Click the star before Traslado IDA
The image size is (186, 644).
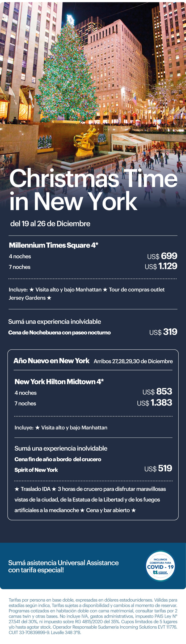pos(17,489)
